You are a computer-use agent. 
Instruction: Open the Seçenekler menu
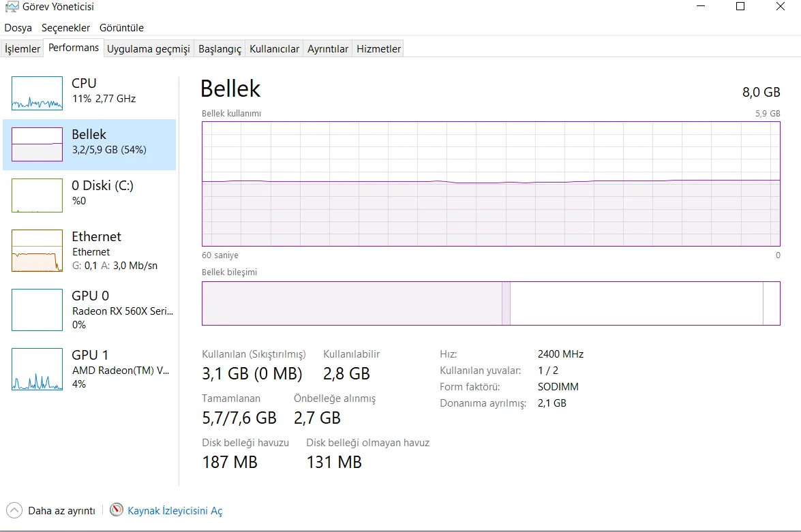[65, 28]
